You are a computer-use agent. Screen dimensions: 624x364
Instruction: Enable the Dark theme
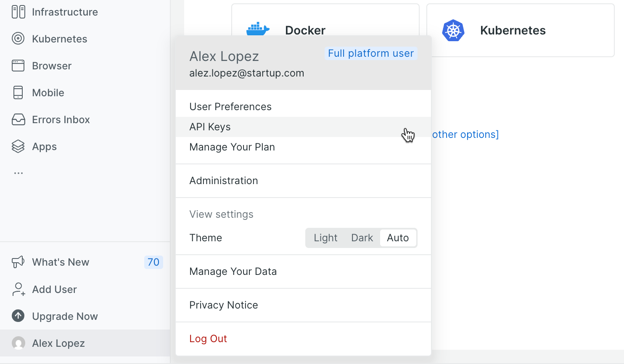362,237
